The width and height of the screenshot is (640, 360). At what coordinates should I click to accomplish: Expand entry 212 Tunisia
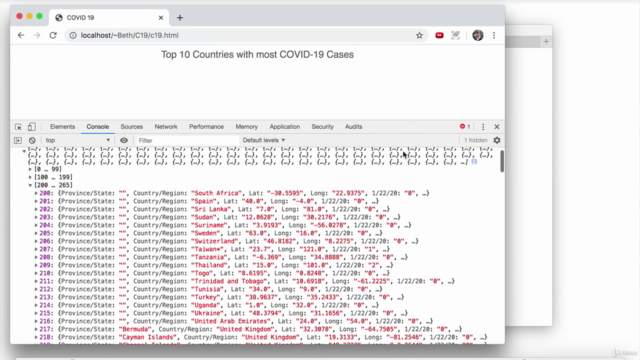point(36,289)
